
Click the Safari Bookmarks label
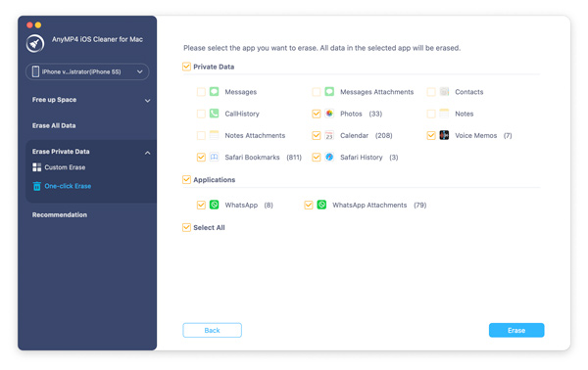(253, 158)
